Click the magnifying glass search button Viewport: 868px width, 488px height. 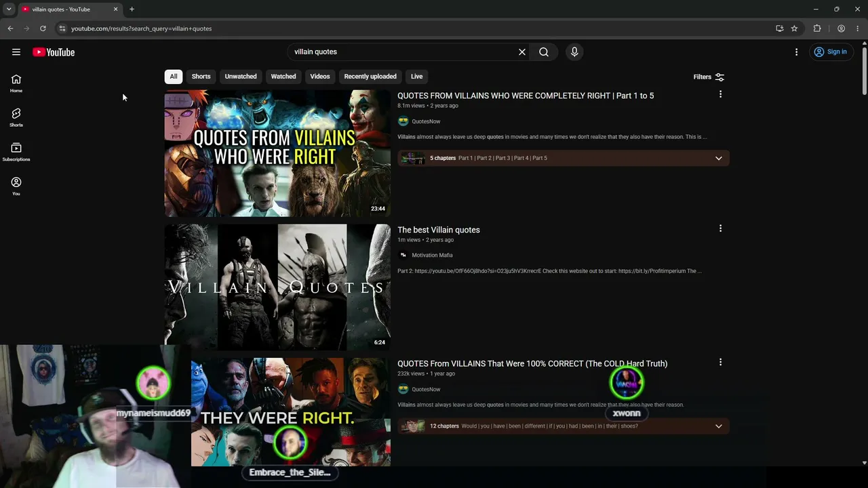click(544, 52)
